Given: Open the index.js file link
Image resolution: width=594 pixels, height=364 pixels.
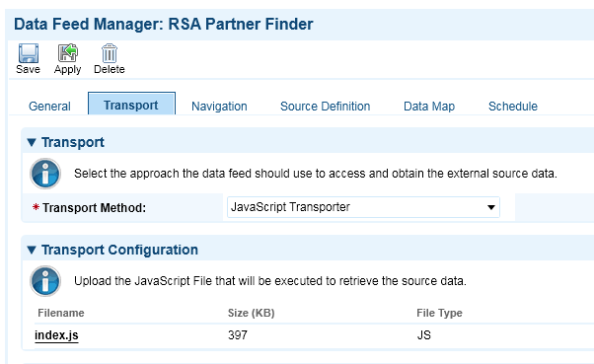Looking at the screenshot, I should tap(56, 335).
